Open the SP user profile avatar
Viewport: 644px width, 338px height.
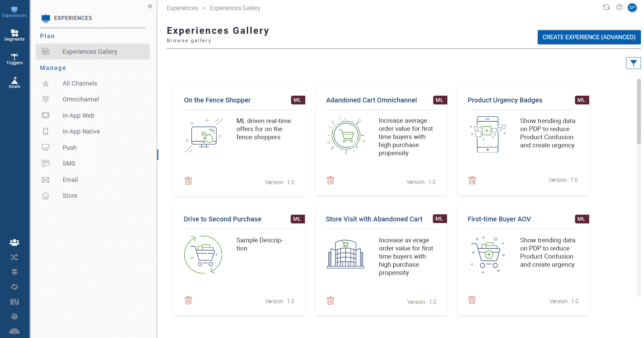click(x=632, y=7)
